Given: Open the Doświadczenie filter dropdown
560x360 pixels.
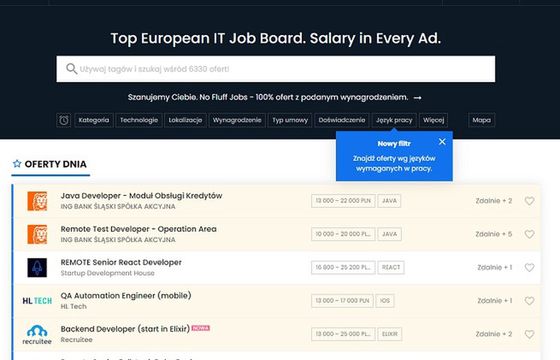Looking at the screenshot, I should pos(342,120).
